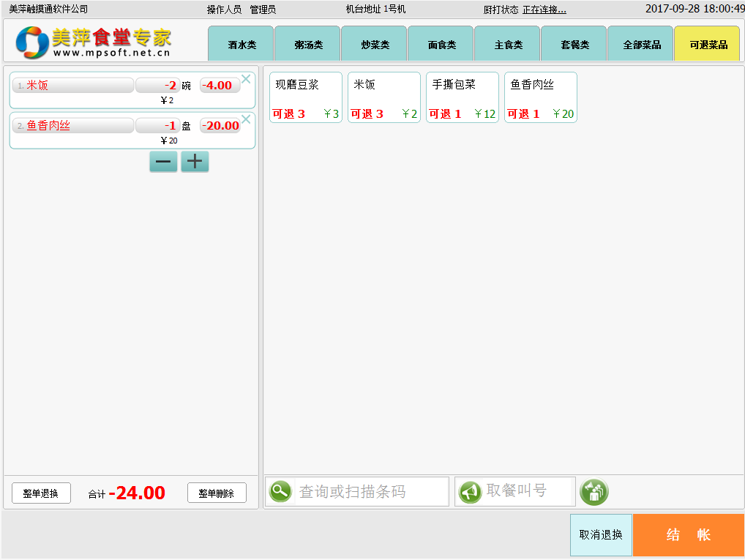
Task: Click the 取消退换 button
Action: [601, 535]
